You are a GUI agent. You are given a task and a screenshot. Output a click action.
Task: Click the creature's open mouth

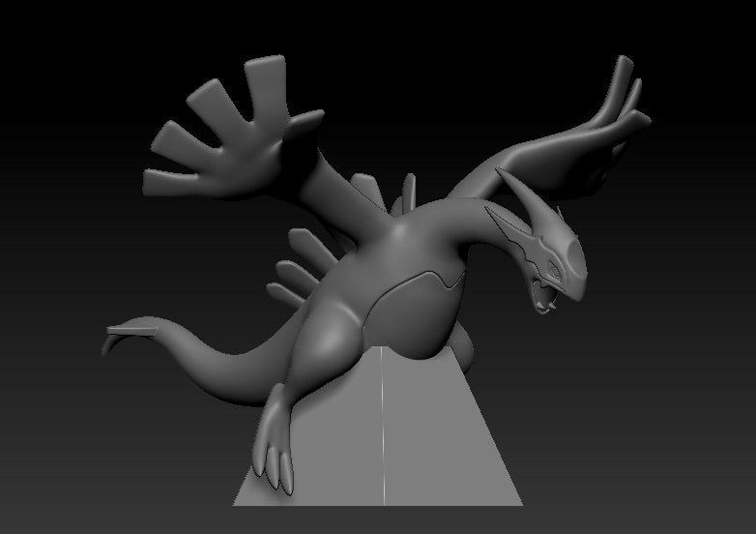(550, 292)
